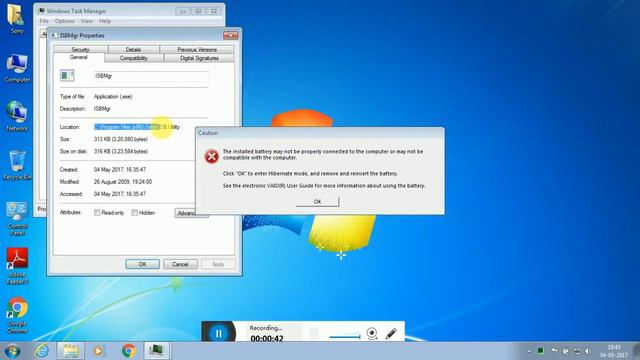Click Cancel in ISBMgr Properties
Screen dimensions: 640x360
point(180,264)
